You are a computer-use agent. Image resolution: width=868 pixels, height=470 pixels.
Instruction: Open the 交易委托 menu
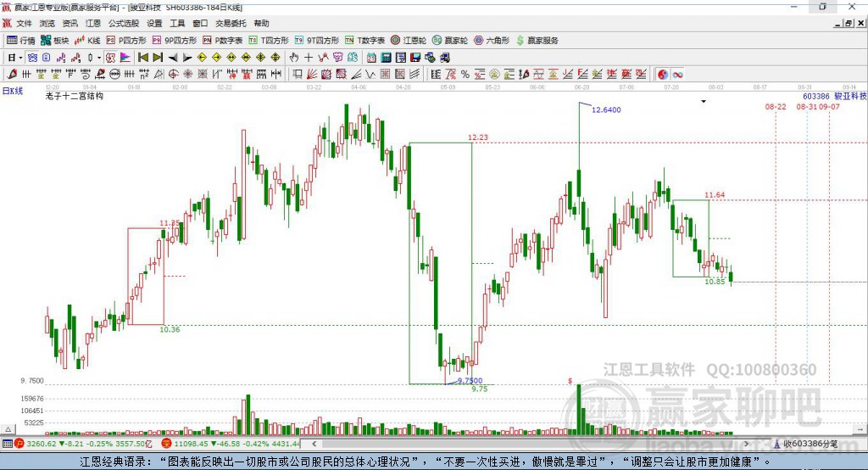[x=231, y=23]
